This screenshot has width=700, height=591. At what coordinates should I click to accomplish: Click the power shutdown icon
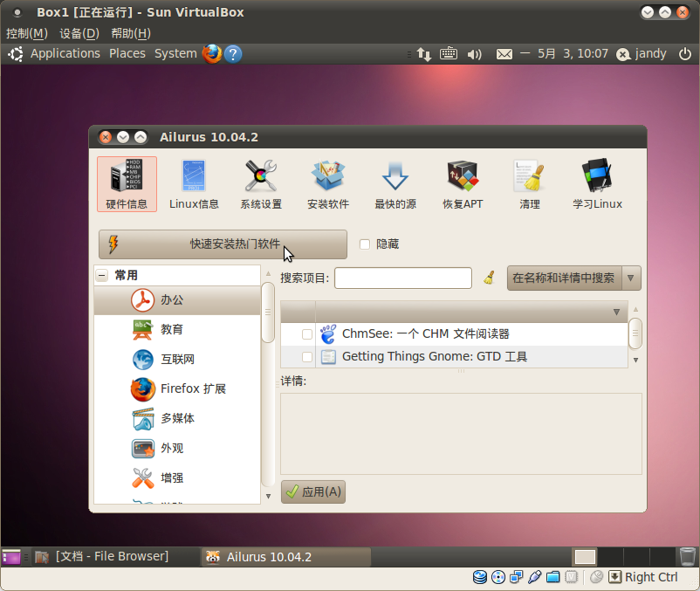tap(685, 54)
